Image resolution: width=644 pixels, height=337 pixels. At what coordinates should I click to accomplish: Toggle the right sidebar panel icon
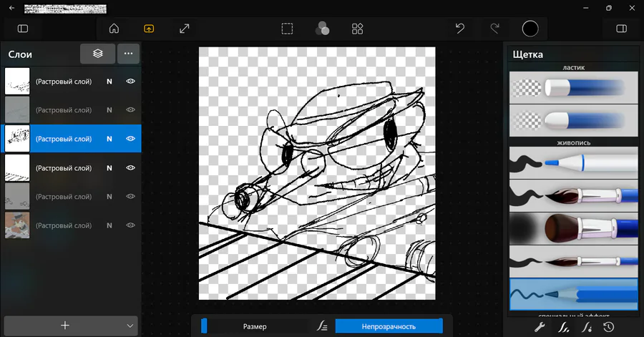point(621,29)
